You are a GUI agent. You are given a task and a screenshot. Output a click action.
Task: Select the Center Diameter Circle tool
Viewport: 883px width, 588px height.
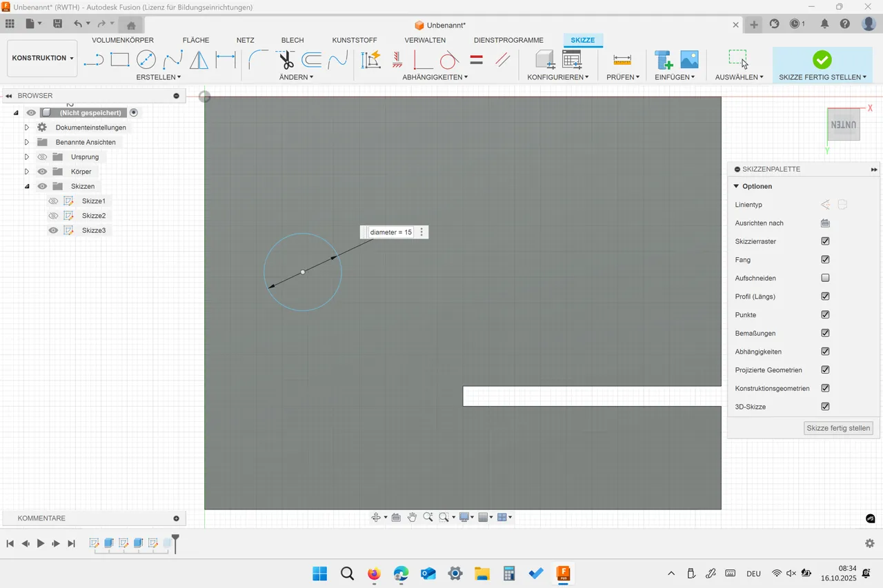(x=146, y=60)
